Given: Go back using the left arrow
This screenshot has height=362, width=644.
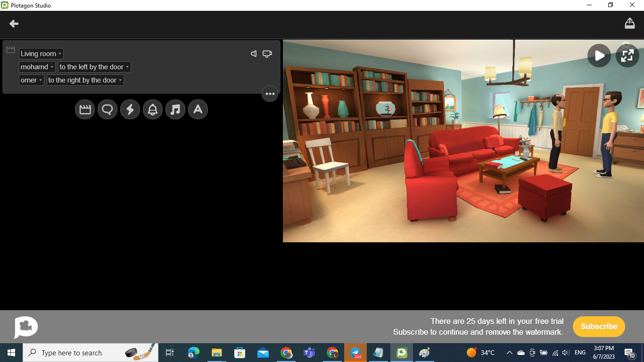Looking at the screenshot, I should (14, 24).
